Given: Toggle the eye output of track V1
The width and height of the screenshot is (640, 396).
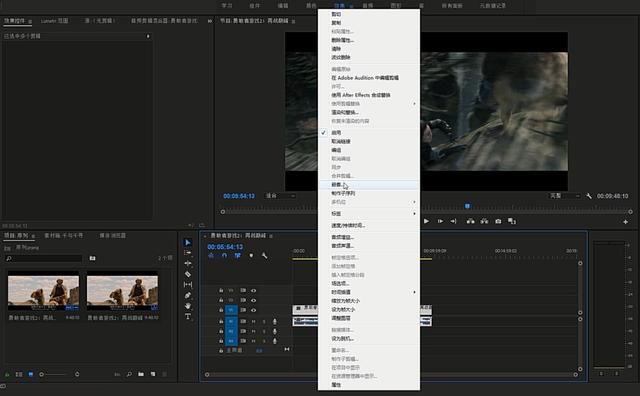Looking at the screenshot, I should tap(253, 310).
